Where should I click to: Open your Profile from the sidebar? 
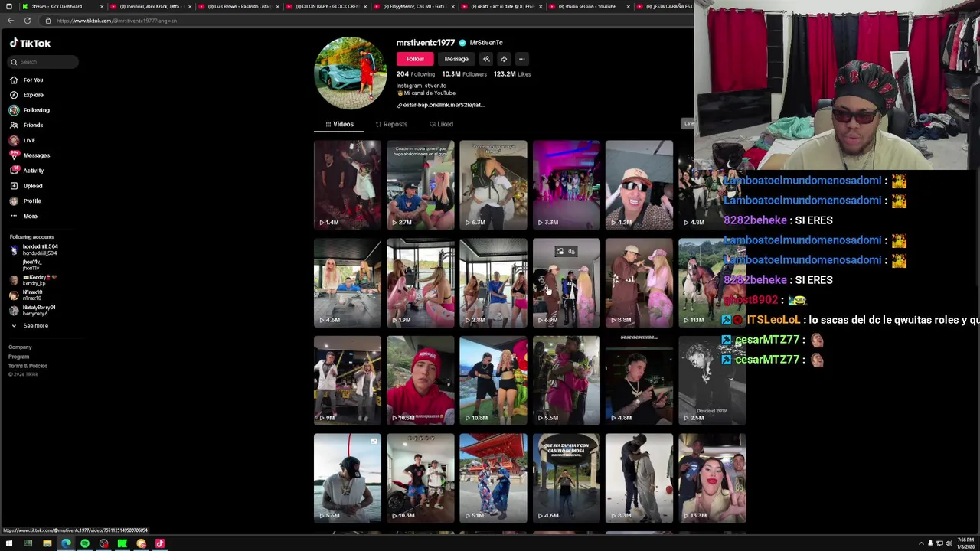31,201
